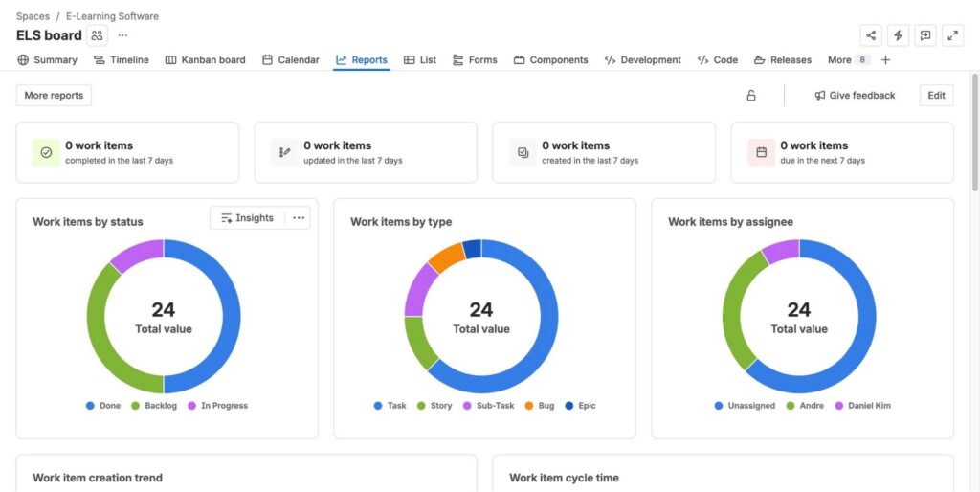The height and width of the screenshot is (492, 980).
Task: Enter full screen with the expand icon
Action: point(952,35)
